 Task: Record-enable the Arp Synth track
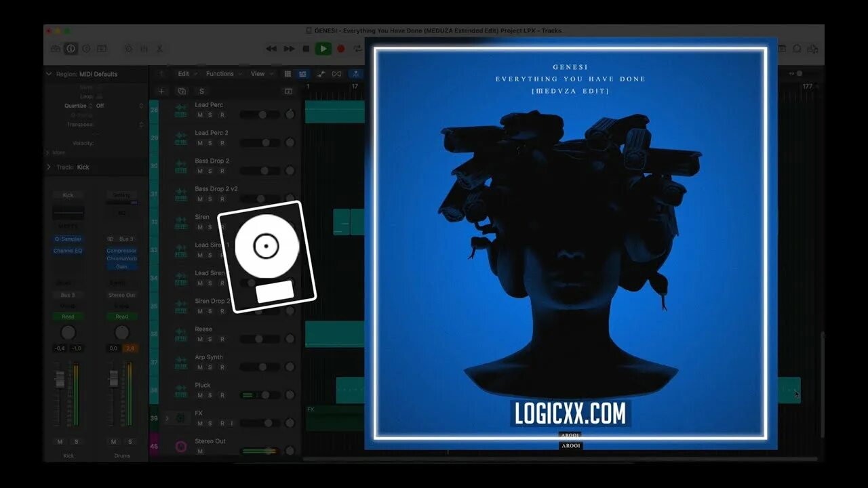click(x=222, y=367)
